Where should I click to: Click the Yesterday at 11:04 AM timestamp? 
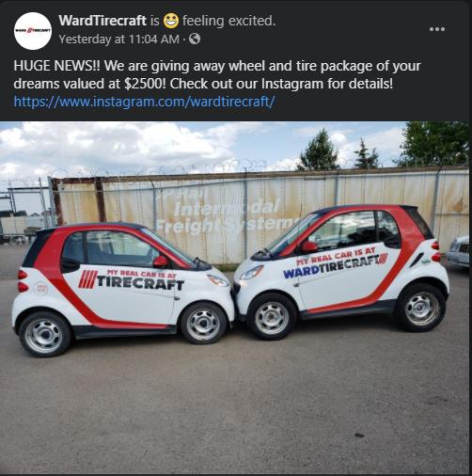click(119, 40)
